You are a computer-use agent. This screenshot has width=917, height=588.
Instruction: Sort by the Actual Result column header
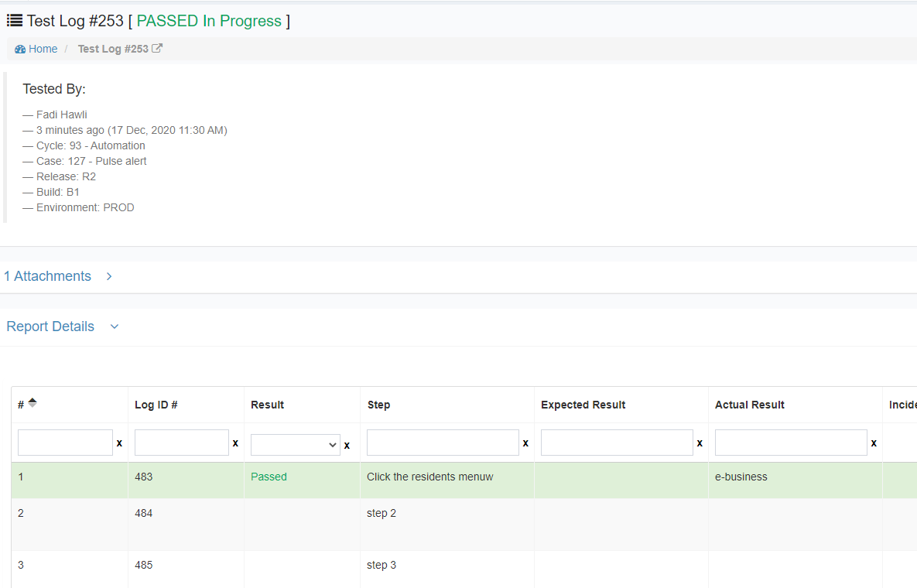750,405
